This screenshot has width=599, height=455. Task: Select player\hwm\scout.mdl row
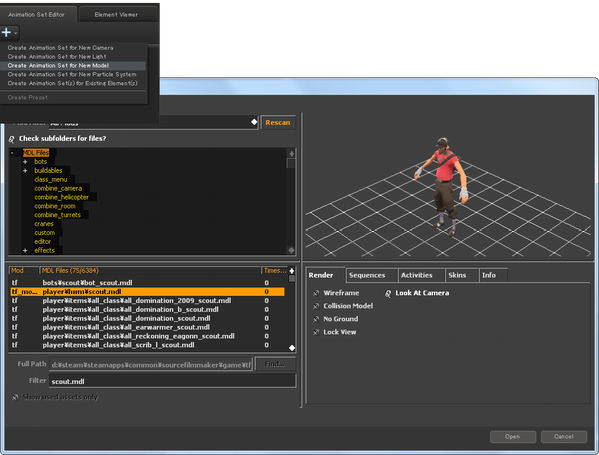tap(147, 291)
